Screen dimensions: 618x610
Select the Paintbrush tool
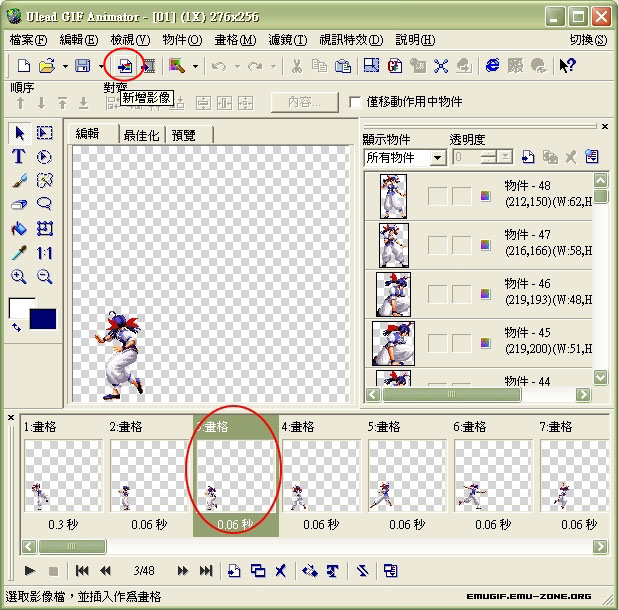(19, 180)
